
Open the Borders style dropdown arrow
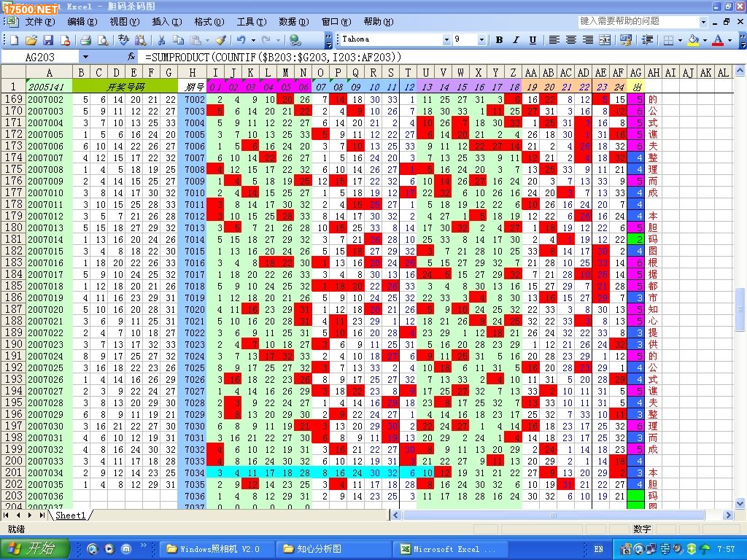click(x=680, y=40)
